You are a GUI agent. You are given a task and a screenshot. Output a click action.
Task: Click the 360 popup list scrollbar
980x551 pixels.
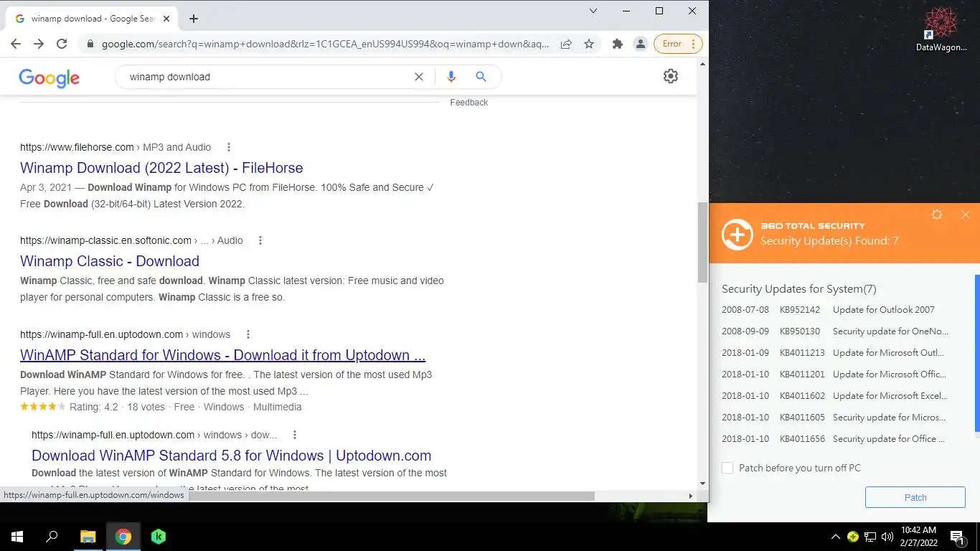pyautogui.click(x=977, y=353)
